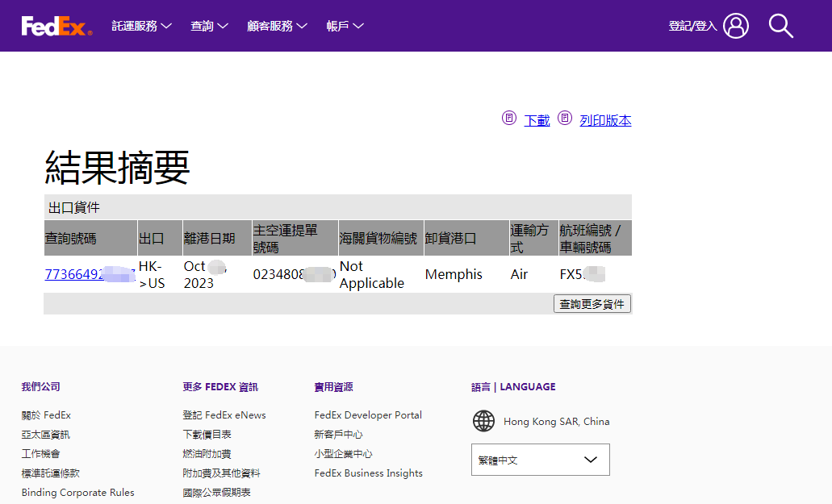
Task: Click the download icon beside 下載
Action: pos(509,119)
